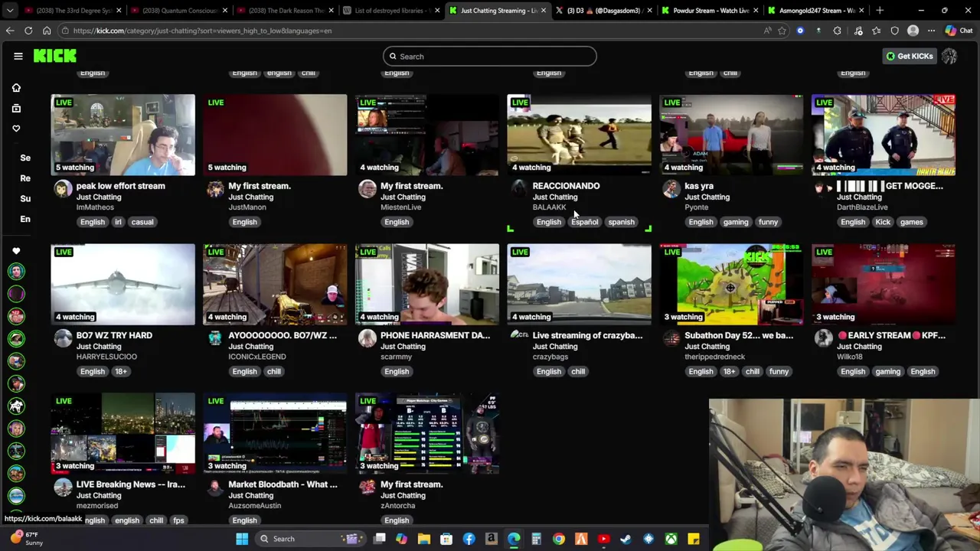
Task: Open the Browse icon in sidebar
Action: click(x=16, y=108)
